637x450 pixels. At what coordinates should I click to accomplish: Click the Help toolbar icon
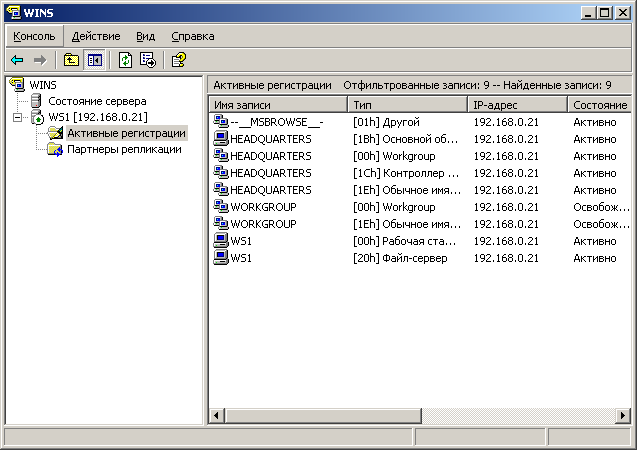(x=179, y=60)
